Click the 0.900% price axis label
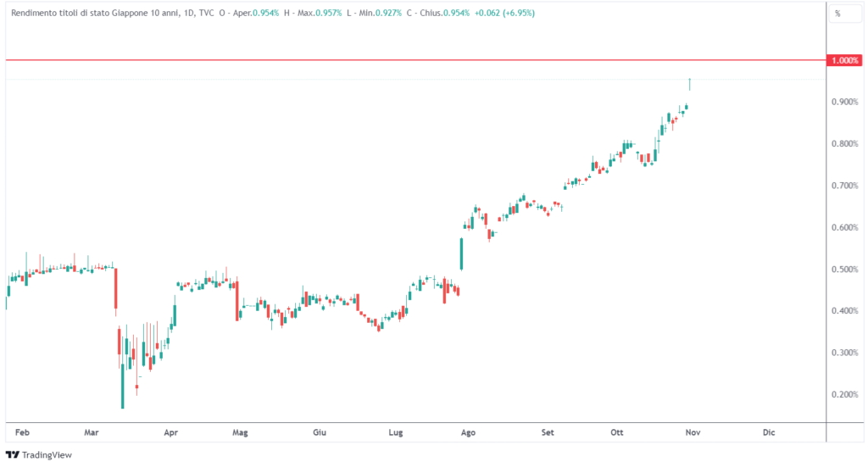868x462 pixels. 843,103
